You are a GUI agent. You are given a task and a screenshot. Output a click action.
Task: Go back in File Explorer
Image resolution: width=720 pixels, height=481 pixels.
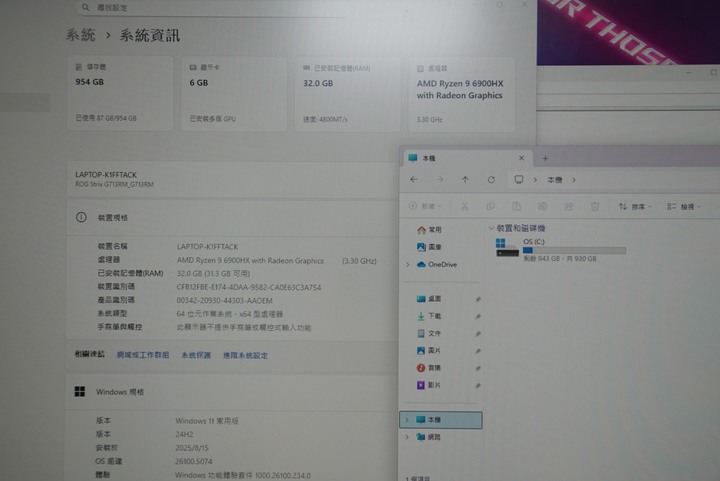414,179
